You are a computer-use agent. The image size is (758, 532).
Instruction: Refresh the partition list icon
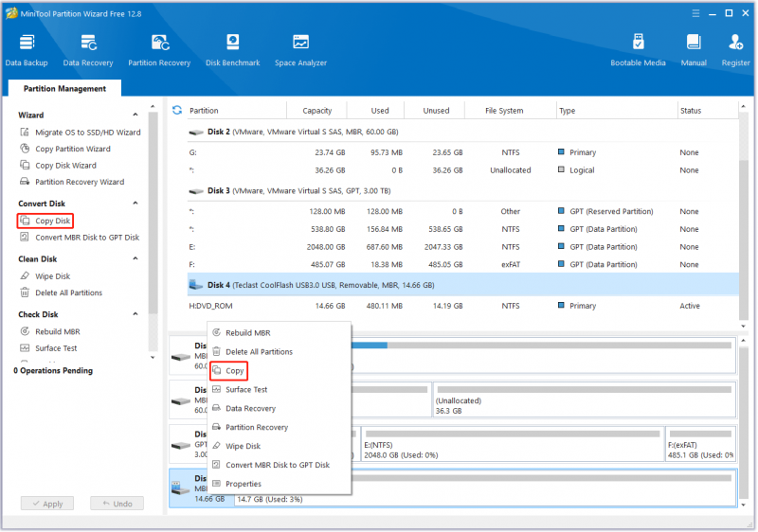click(x=177, y=110)
